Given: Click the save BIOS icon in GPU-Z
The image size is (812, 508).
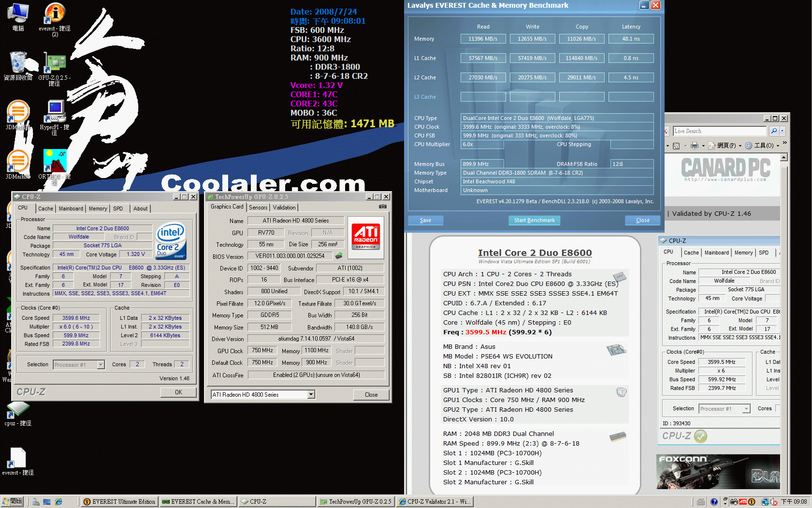Looking at the screenshot, I should 339,255.
